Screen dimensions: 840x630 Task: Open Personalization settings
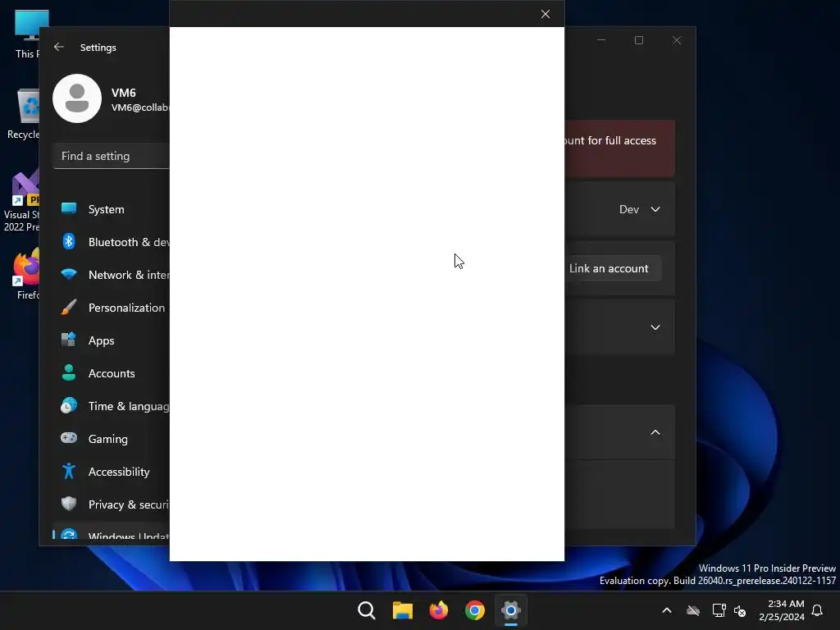(x=112, y=308)
